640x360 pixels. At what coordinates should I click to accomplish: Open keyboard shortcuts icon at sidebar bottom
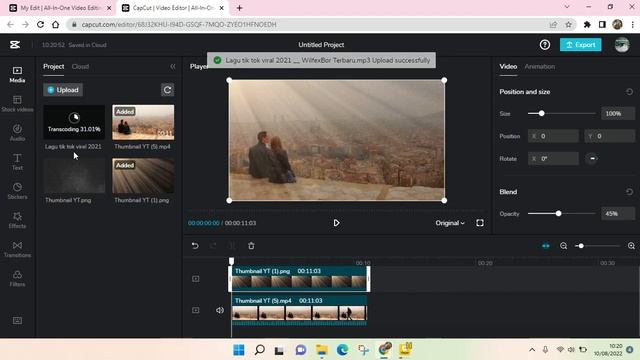[17, 321]
